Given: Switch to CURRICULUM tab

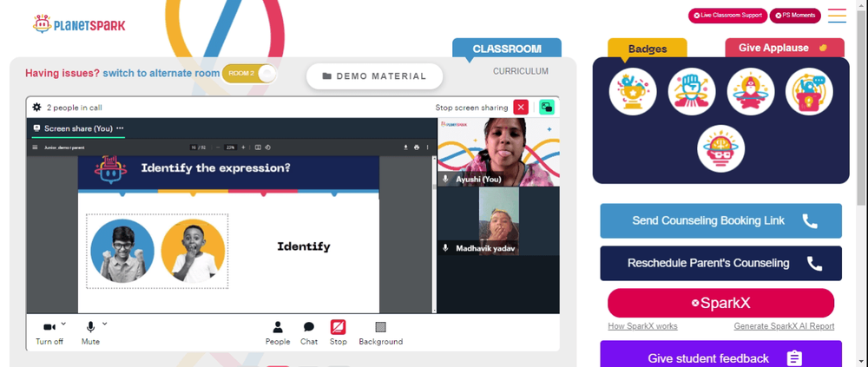Looking at the screenshot, I should click(x=520, y=71).
